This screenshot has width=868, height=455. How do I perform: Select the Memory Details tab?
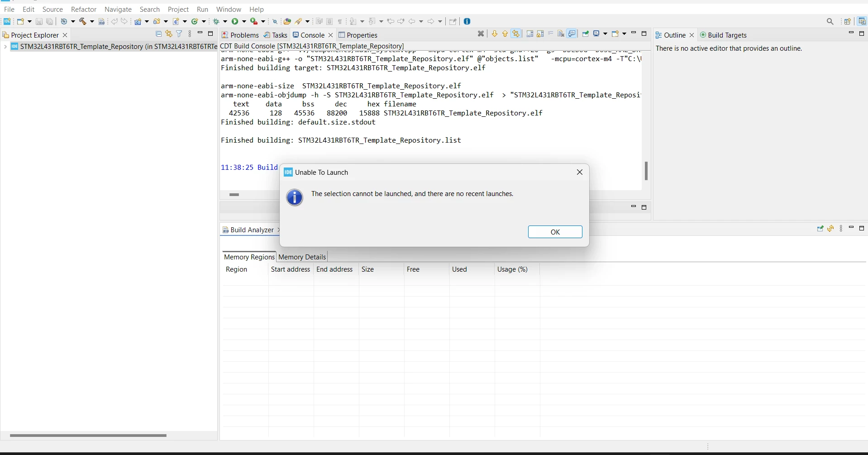coord(302,257)
